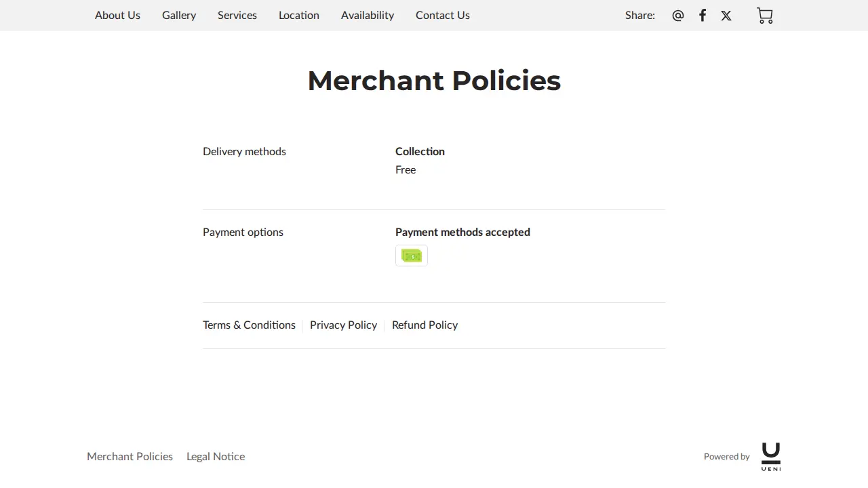Open the Legal Notice footer link

tap(216, 457)
